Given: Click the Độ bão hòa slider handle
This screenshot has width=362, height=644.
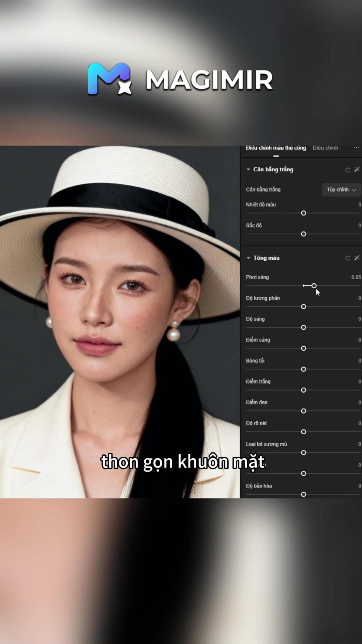Looking at the screenshot, I should [304, 494].
